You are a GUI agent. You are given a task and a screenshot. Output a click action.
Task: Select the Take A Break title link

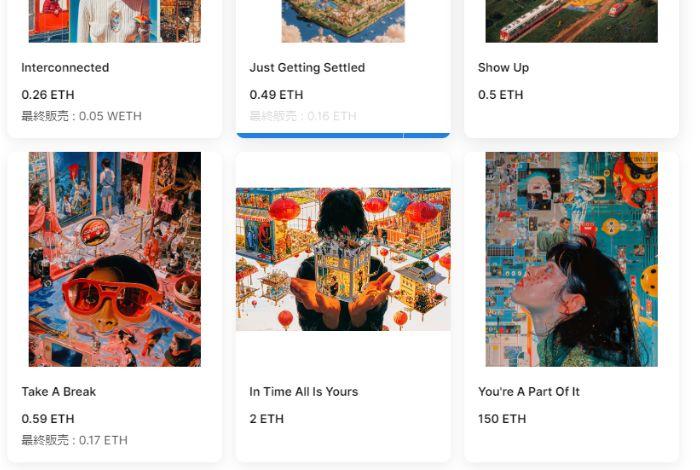coord(59,391)
